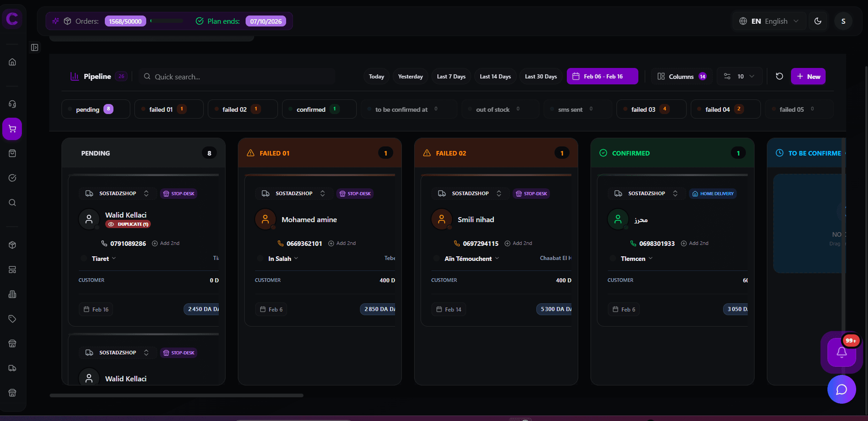868x421 pixels.
Task: Click the refresh icon near the New button
Action: tap(779, 76)
